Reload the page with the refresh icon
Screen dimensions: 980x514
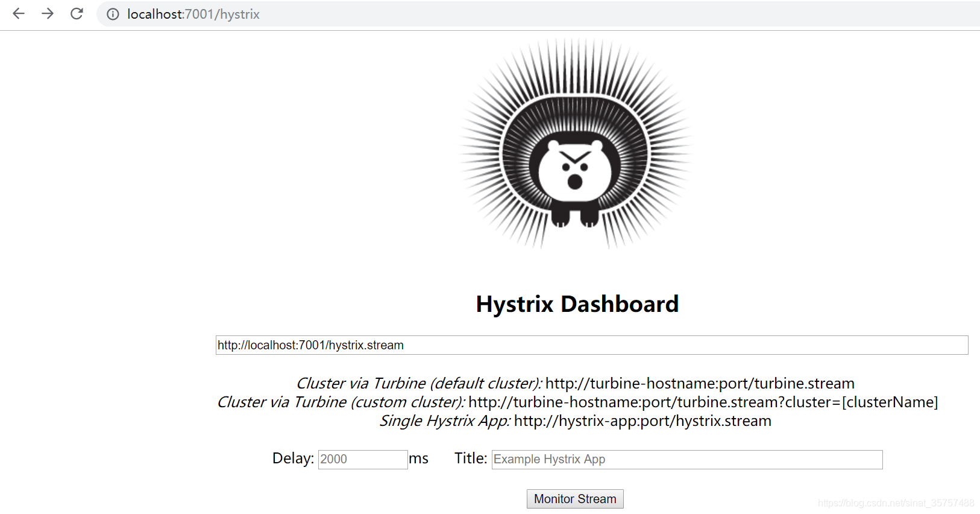click(77, 14)
